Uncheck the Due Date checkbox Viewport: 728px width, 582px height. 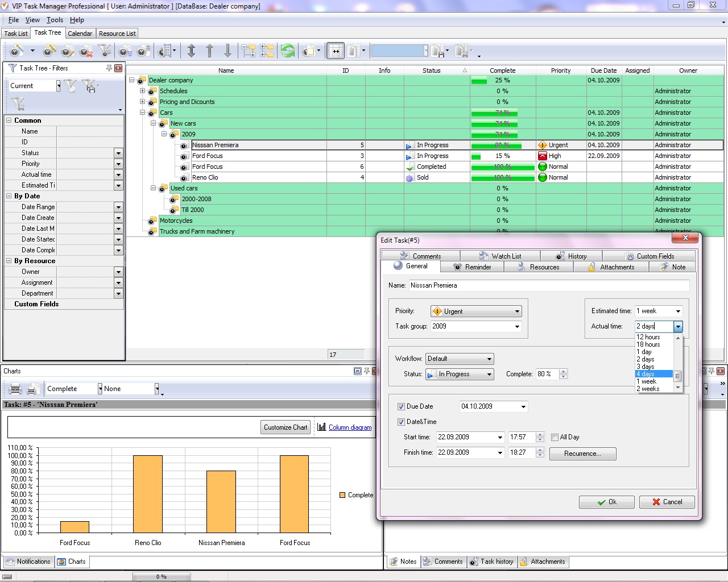401,407
